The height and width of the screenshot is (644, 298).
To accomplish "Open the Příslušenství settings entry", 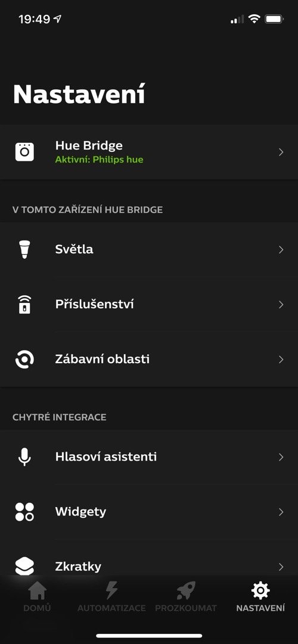I will 149,304.
